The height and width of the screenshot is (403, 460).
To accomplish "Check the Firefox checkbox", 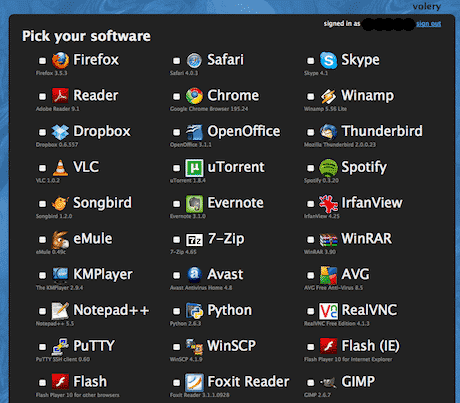I will [42, 61].
